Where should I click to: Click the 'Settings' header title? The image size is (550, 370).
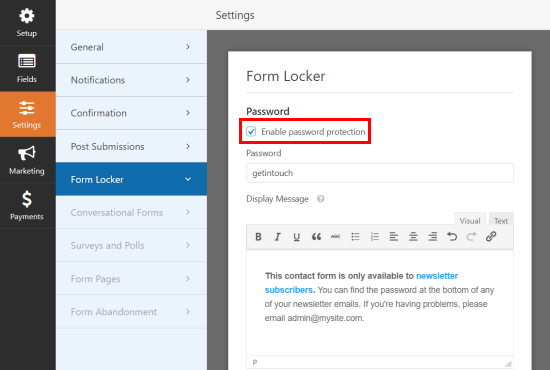coord(235,15)
